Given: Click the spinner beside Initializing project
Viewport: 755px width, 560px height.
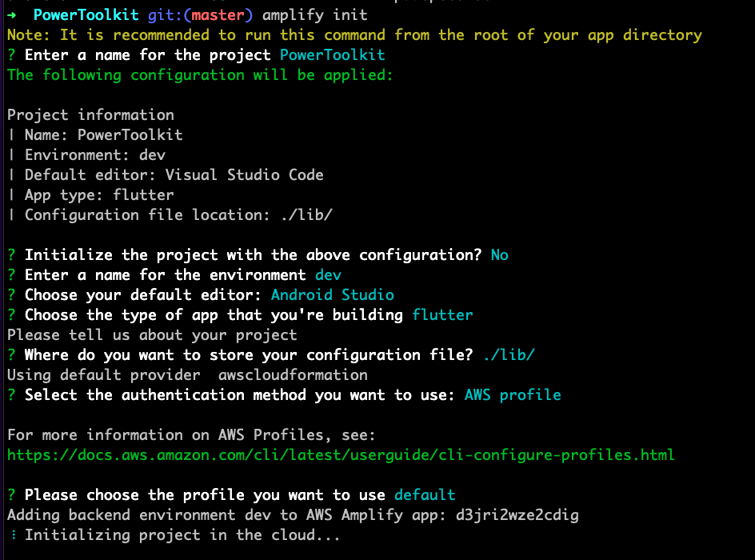Looking at the screenshot, I should point(14,535).
